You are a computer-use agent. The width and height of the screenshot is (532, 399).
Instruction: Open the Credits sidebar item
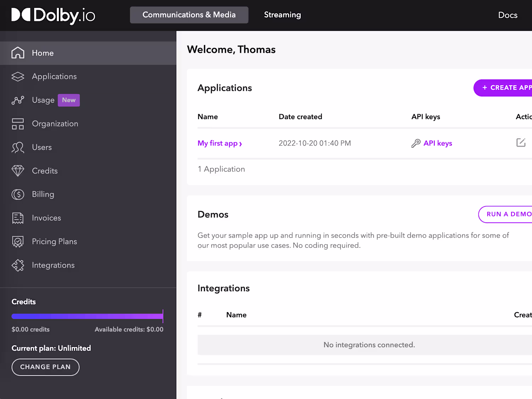pyautogui.click(x=88, y=171)
